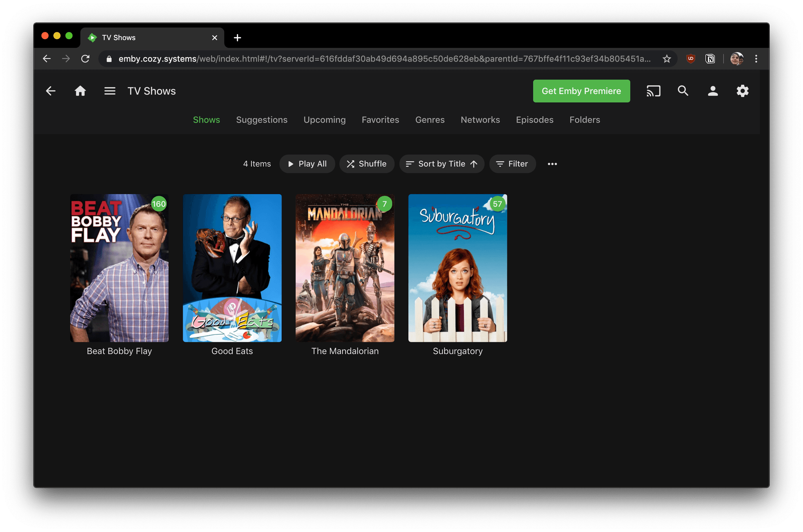Screen dimensions: 803x532
Task: Close the TV Shows browser tab
Action: [x=214, y=38]
